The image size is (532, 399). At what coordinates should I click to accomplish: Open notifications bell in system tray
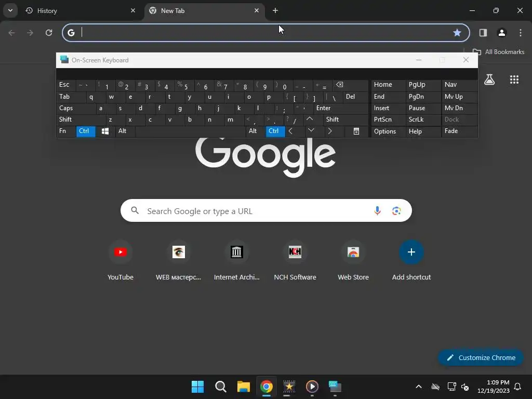(517, 387)
